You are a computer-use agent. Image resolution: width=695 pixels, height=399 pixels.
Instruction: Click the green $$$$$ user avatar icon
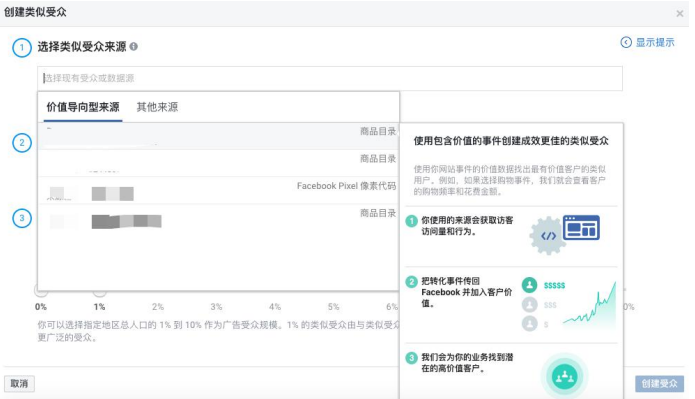click(530, 285)
